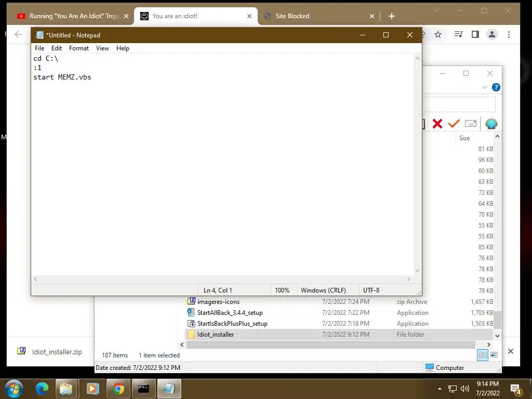Select StartAllBack_3.4.4_setup application
532x399 pixels.
click(x=230, y=312)
